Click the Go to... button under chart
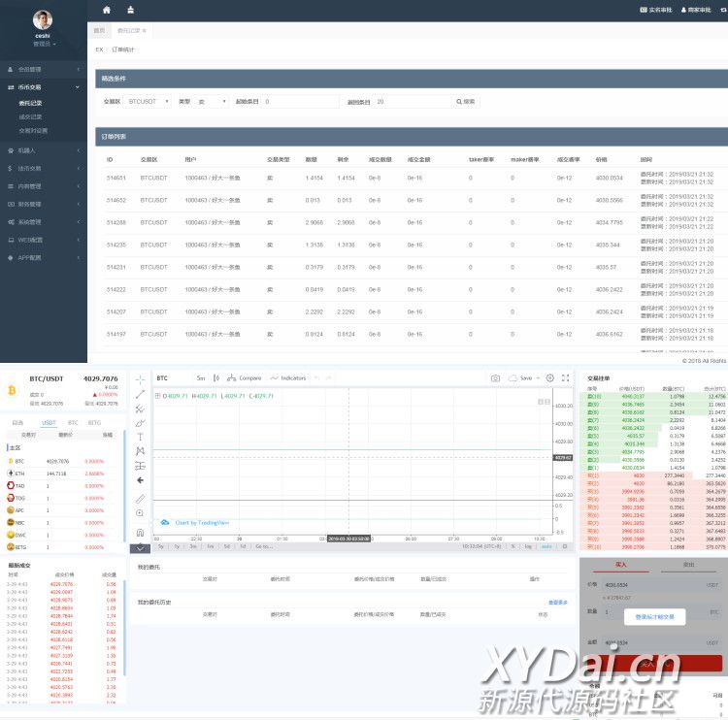Viewport: 728px width, 720px height. [x=264, y=546]
